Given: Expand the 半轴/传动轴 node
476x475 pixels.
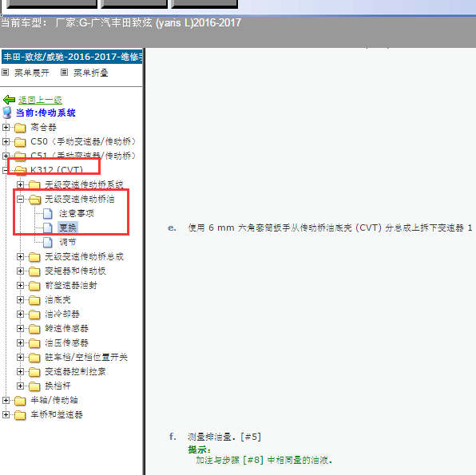Looking at the screenshot, I should point(6,400).
